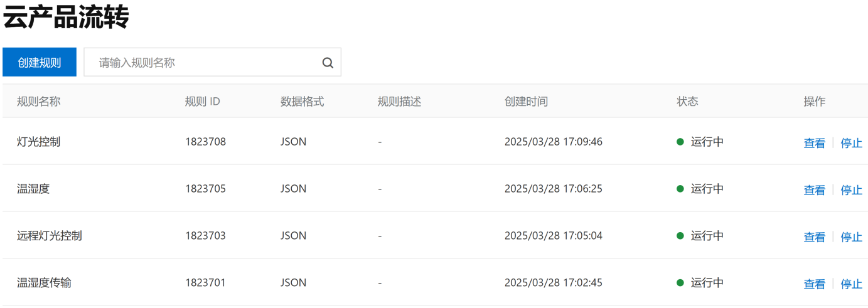Click the 远程灯光控制 rule name

pyautogui.click(x=50, y=236)
